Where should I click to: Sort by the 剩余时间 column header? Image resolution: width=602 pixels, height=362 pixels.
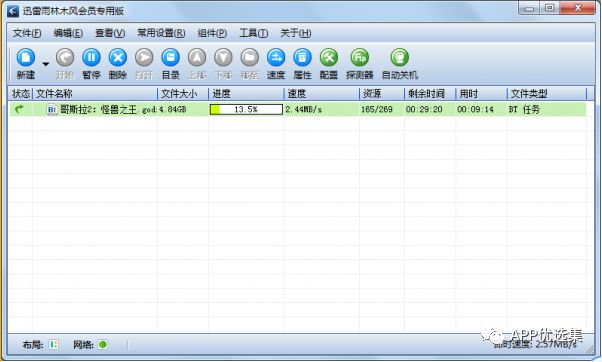pyautogui.click(x=430, y=93)
